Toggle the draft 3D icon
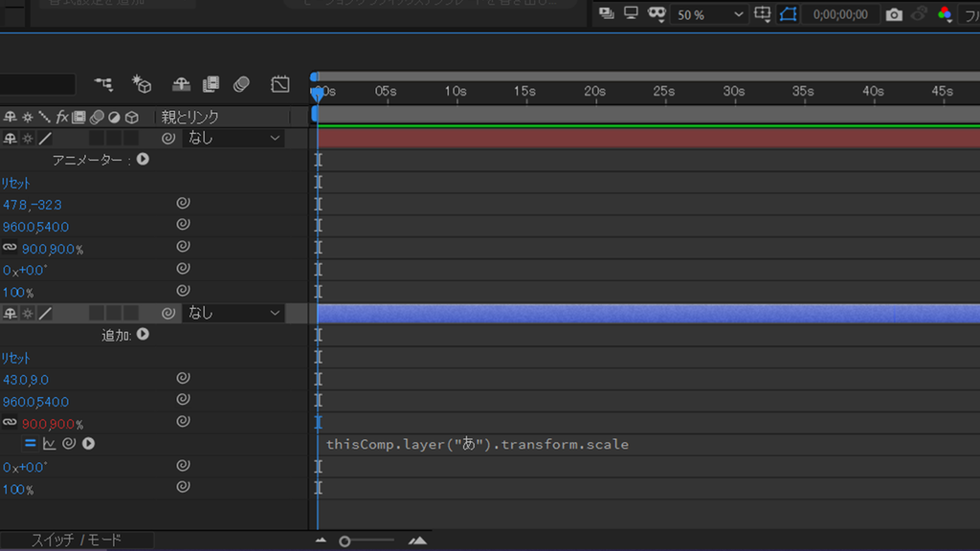Image resolution: width=980 pixels, height=551 pixels. pyautogui.click(x=142, y=84)
